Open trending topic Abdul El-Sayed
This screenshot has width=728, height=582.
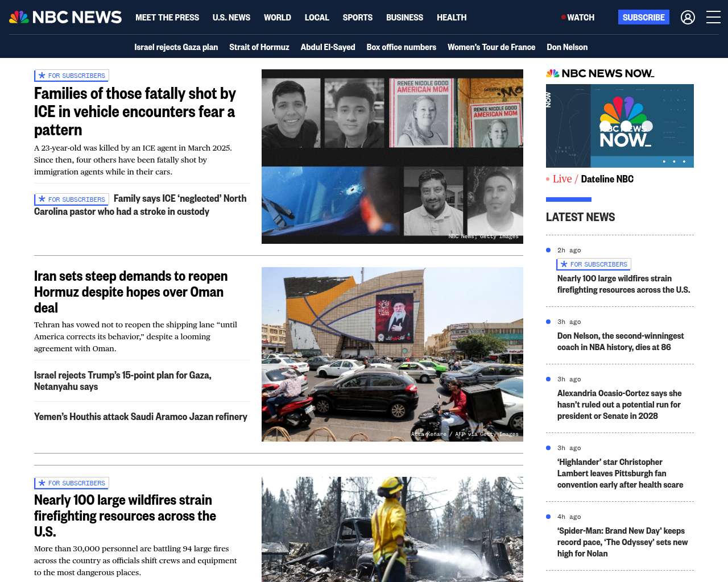coord(328,47)
